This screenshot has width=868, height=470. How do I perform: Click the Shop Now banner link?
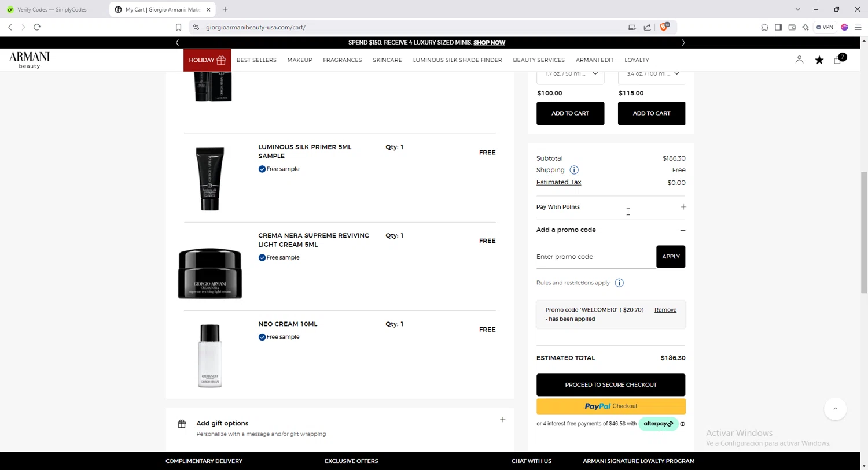tap(489, 43)
